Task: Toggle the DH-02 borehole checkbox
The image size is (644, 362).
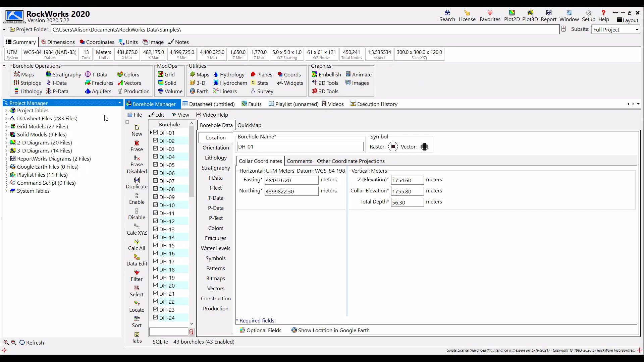Action: [x=156, y=140]
